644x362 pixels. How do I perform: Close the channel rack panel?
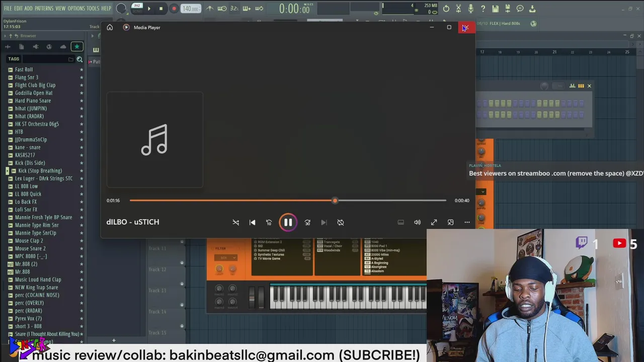point(589,86)
